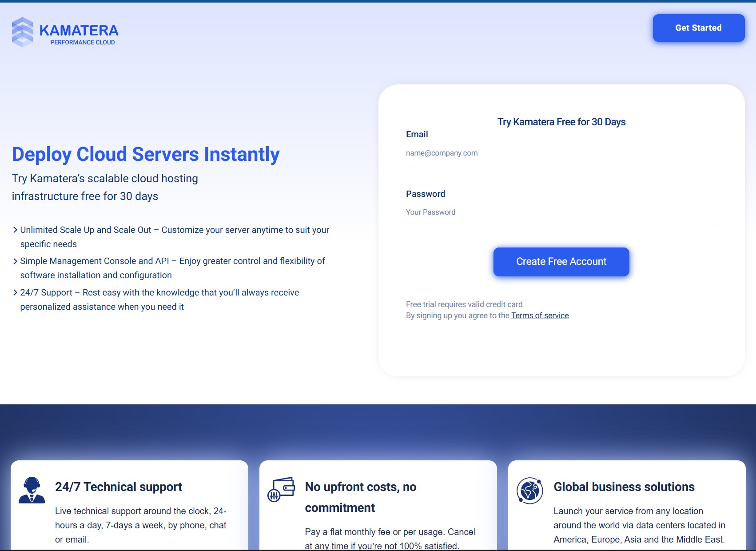Click the globe global business icon
756x551 pixels.
pos(529,491)
